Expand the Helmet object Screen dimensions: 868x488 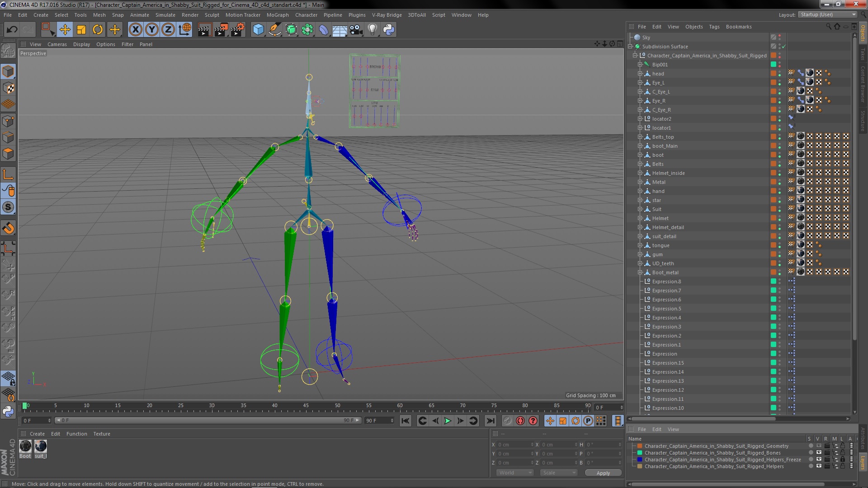coord(640,218)
